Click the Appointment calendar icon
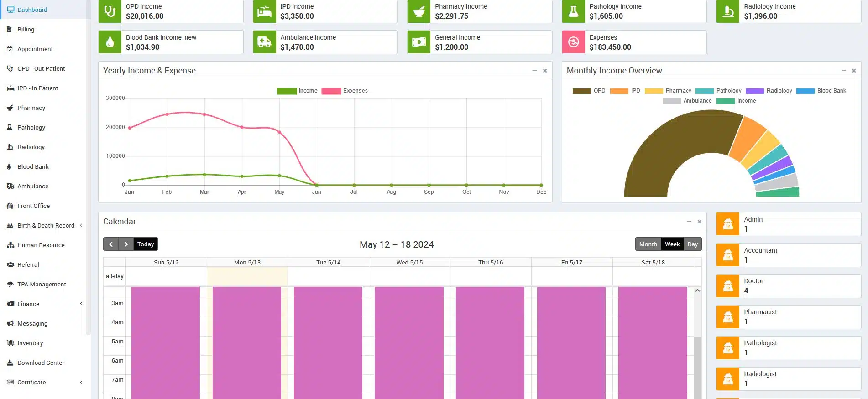The image size is (868, 399). point(10,49)
